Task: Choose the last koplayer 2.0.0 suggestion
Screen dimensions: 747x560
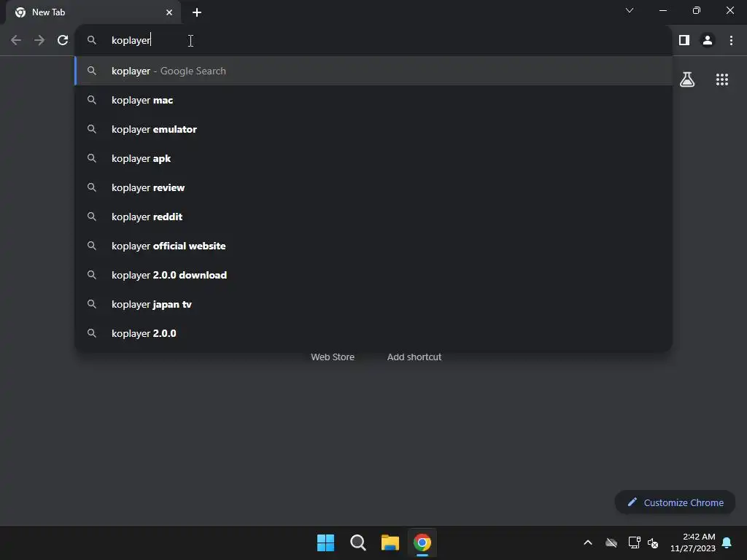Action: [x=374, y=333]
